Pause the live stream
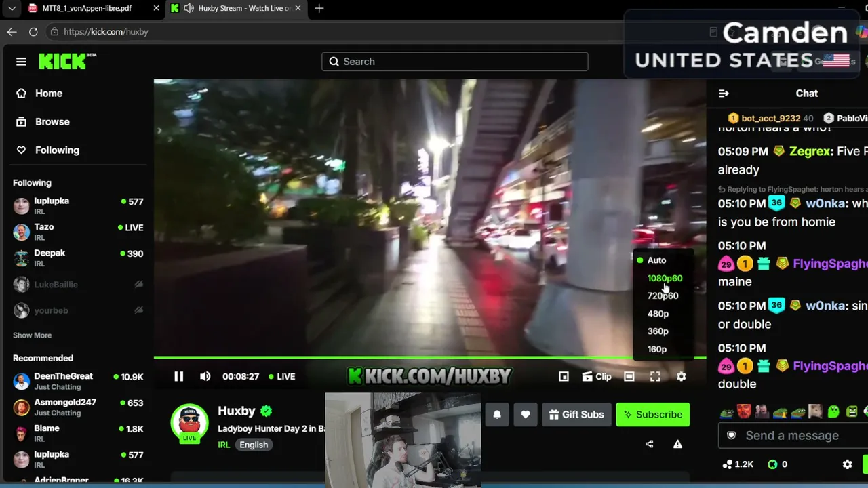868x488 pixels. click(x=179, y=376)
